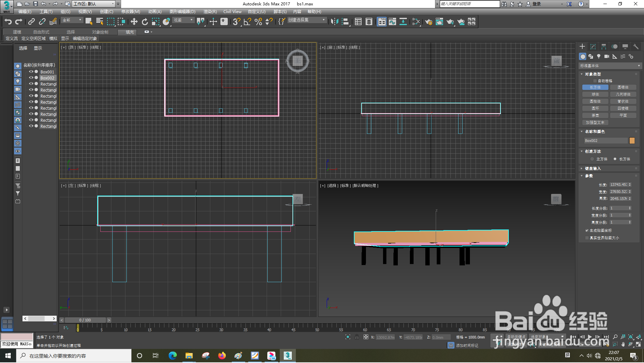Open the Modify panel tab icon
The width and height of the screenshot is (644, 363).
click(593, 47)
